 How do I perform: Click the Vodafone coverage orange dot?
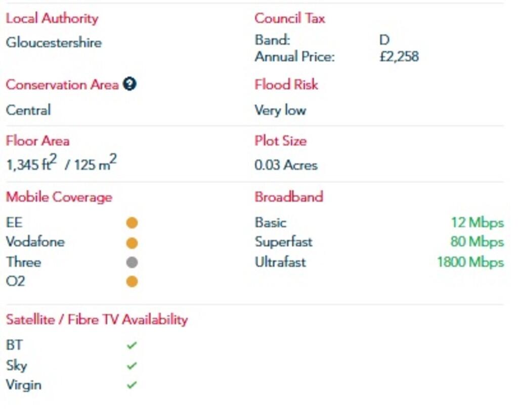point(132,242)
